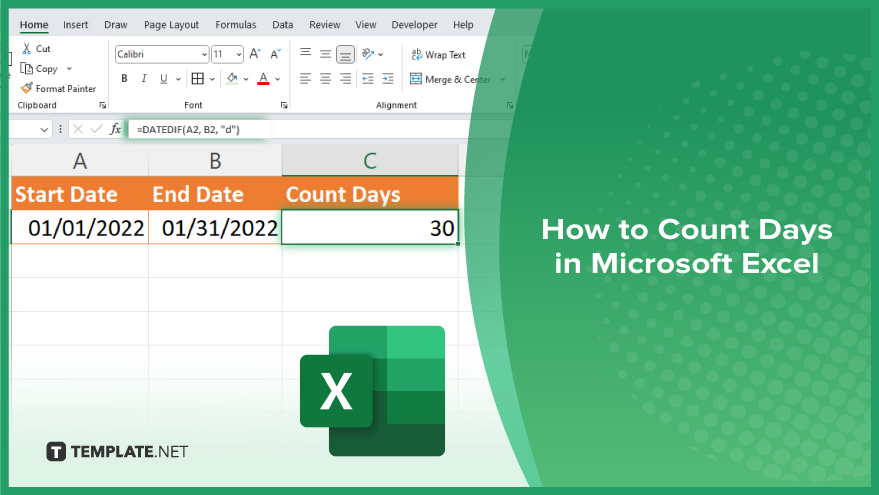Open the Formulas tab
This screenshot has width=879, height=495.
pyautogui.click(x=235, y=25)
